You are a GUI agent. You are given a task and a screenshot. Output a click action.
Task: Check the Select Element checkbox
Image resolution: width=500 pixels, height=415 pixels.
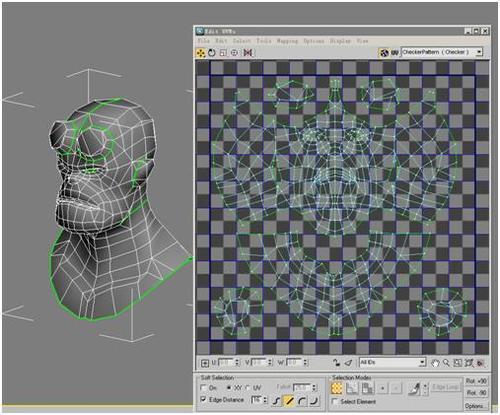[x=335, y=402]
